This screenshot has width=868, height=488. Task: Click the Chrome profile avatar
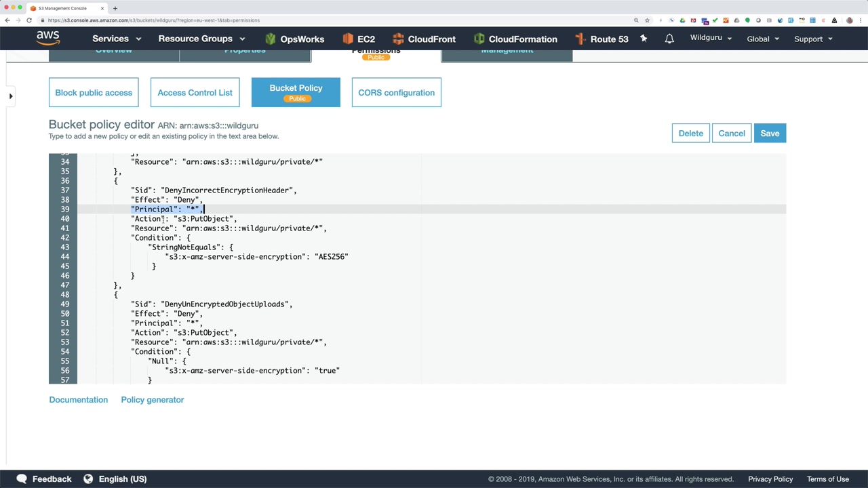pyautogui.click(x=850, y=20)
